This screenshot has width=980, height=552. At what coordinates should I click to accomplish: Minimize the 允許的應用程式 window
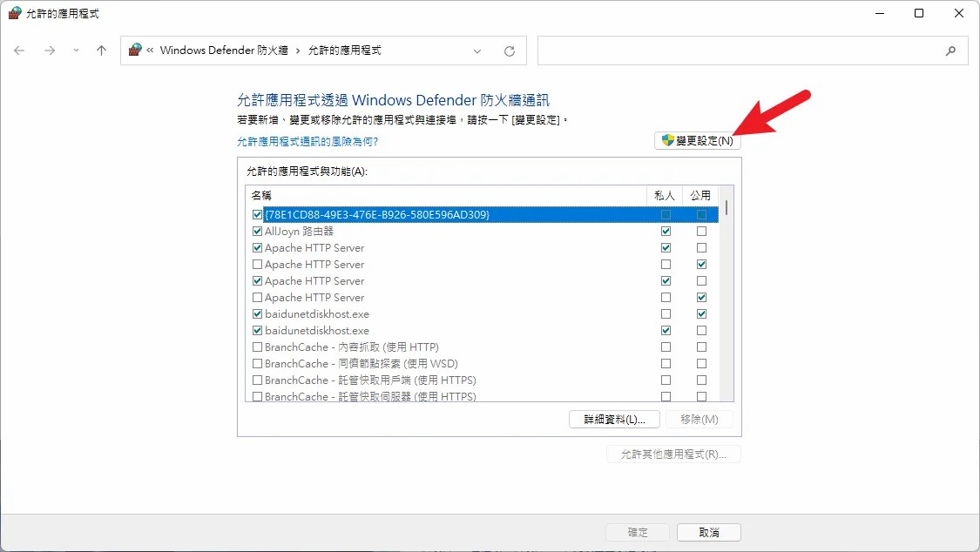click(880, 13)
